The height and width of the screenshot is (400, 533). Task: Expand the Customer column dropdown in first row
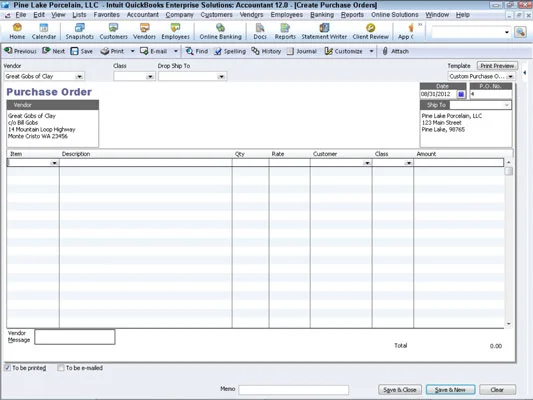[x=367, y=163]
